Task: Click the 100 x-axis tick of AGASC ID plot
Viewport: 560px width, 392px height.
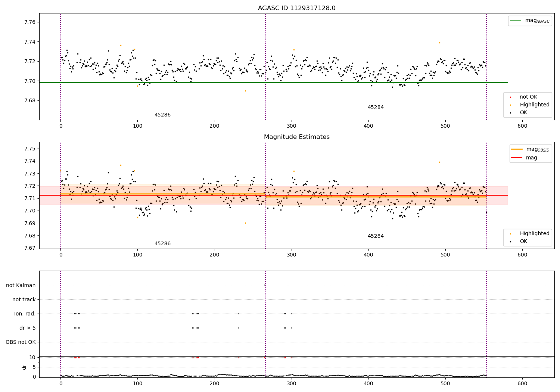Action: tap(137, 126)
